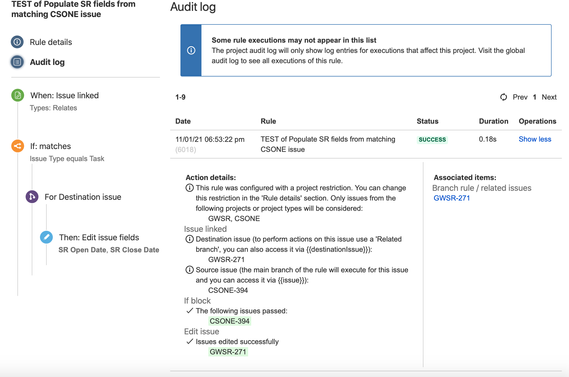Viewport: 569px width, 377px height.
Task: Select 'If: matches' condition component
Action: 50,146
